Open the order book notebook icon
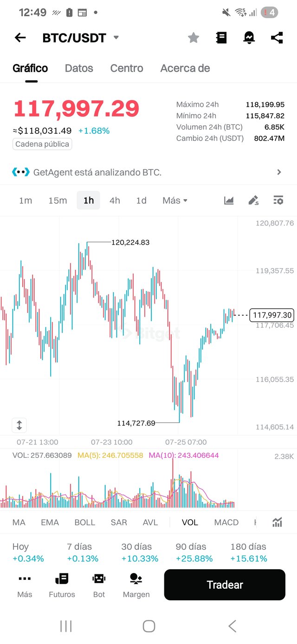Image resolution: width=297 pixels, height=644 pixels. tap(221, 38)
